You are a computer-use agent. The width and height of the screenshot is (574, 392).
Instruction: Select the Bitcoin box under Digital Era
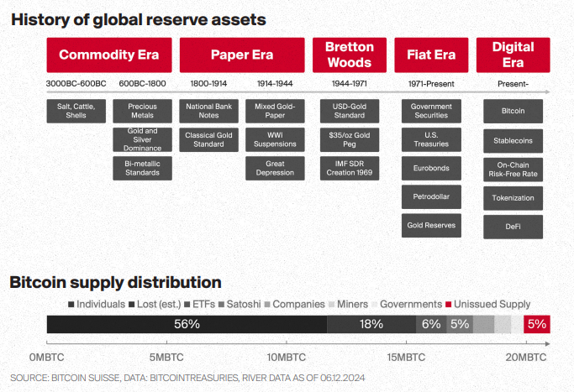coord(513,111)
